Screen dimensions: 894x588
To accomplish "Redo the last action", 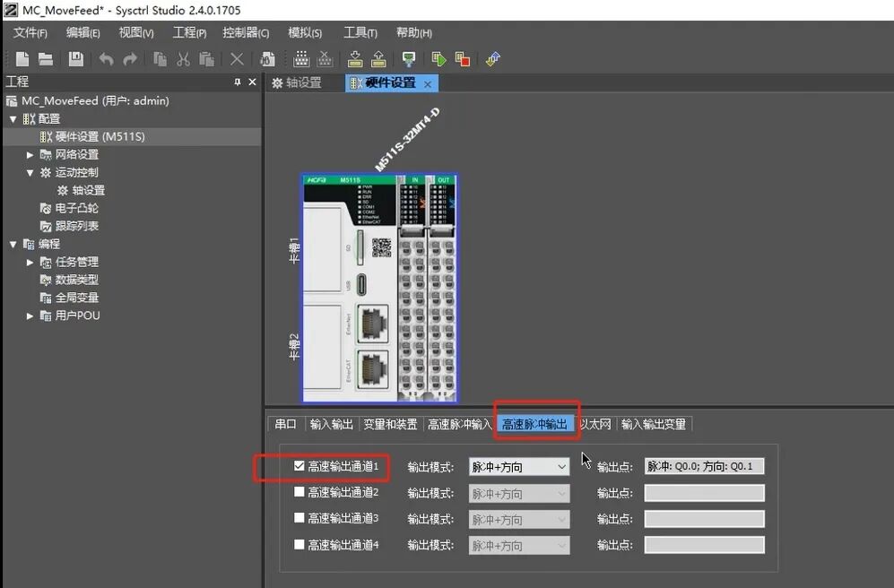I will pyautogui.click(x=130, y=58).
